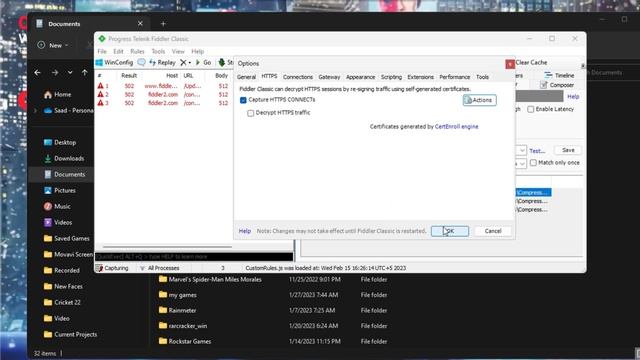Open the Rules menu in Fiddler

click(137, 51)
